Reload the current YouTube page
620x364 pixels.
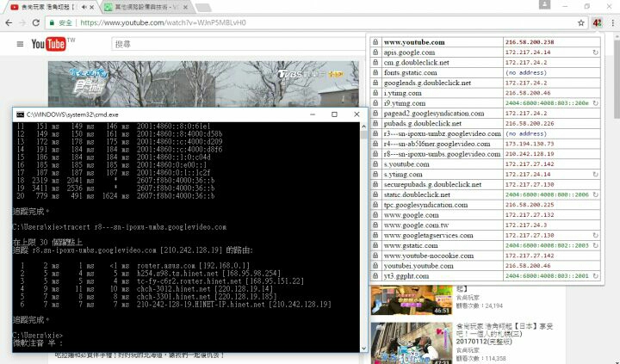click(36, 23)
